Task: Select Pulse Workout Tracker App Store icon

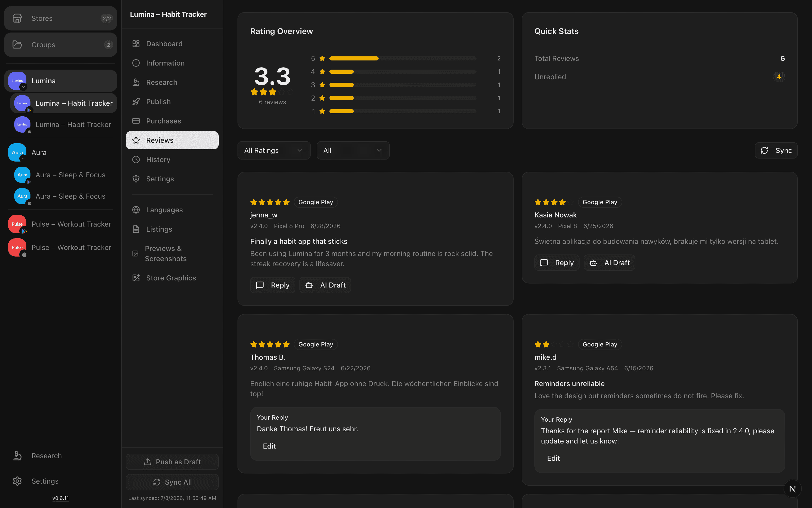Action: [17, 247]
